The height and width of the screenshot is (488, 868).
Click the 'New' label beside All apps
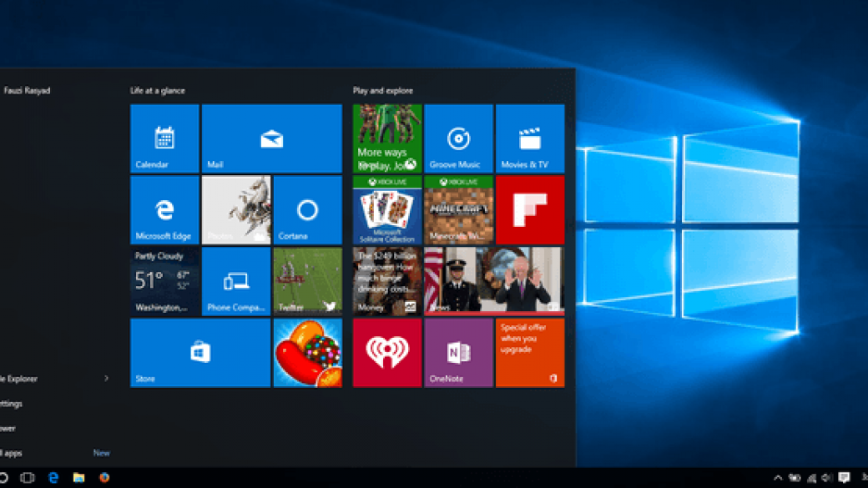pos(101,453)
